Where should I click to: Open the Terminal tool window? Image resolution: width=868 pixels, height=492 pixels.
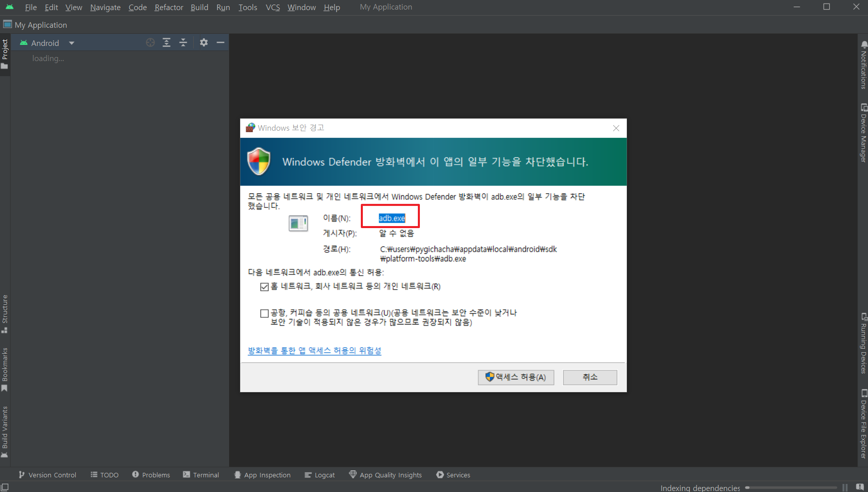201,475
